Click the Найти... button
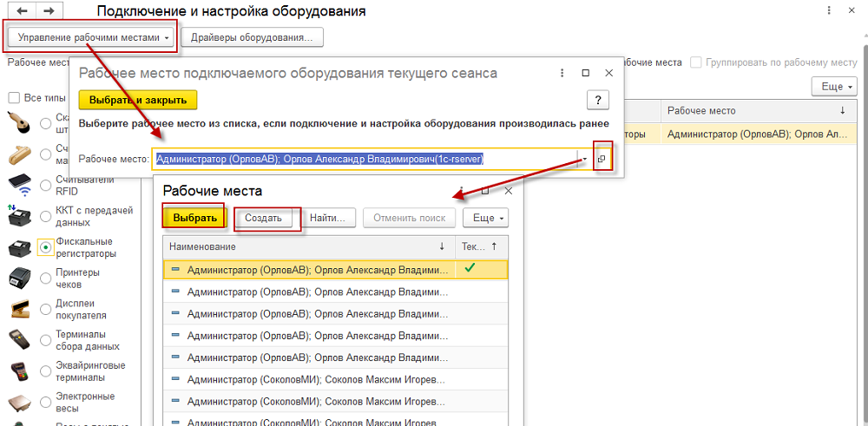 pyautogui.click(x=328, y=218)
